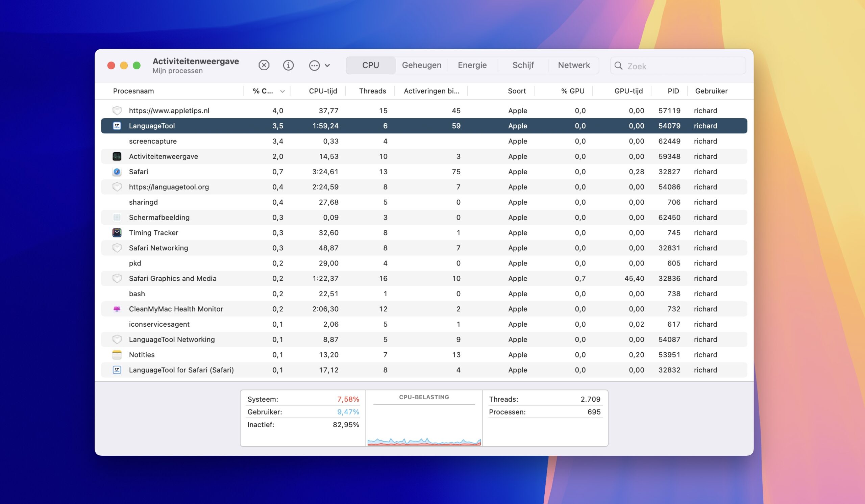Click LanguageTool for Safari extension icon

(x=117, y=370)
